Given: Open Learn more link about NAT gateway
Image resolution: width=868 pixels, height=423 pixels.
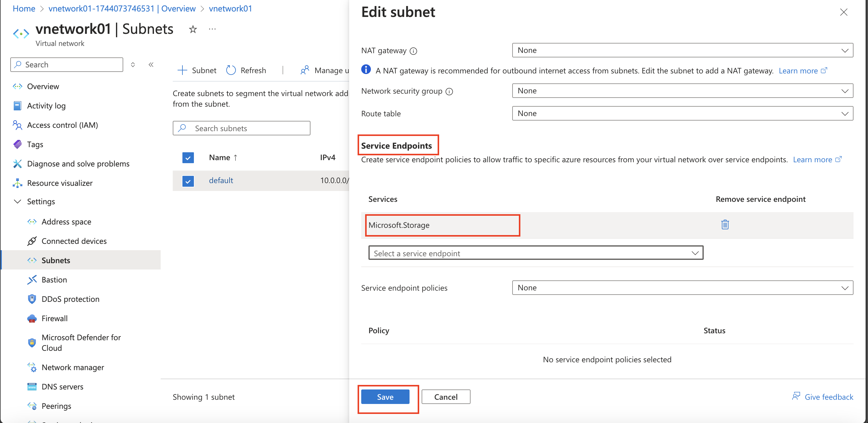Looking at the screenshot, I should point(803,71).
